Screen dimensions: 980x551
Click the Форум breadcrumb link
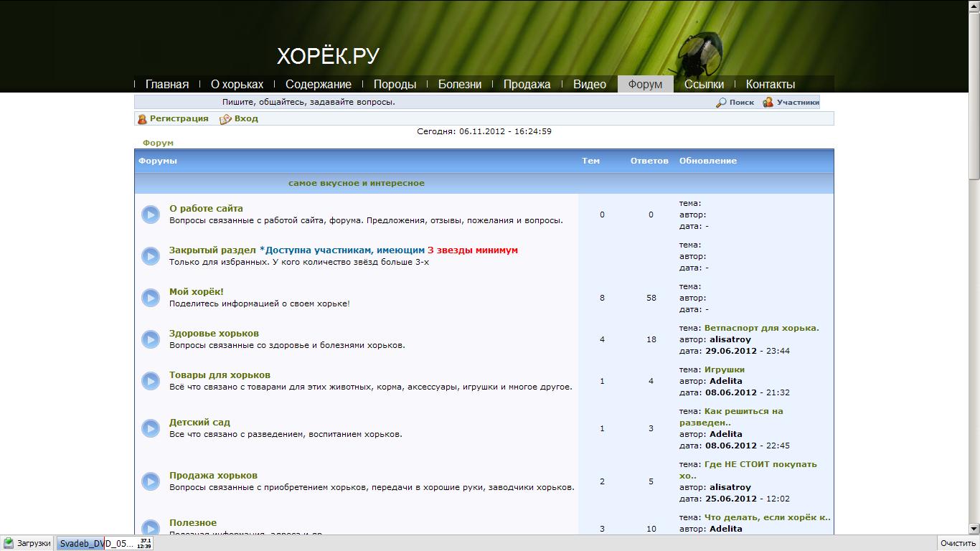click(x=158, y=143)
